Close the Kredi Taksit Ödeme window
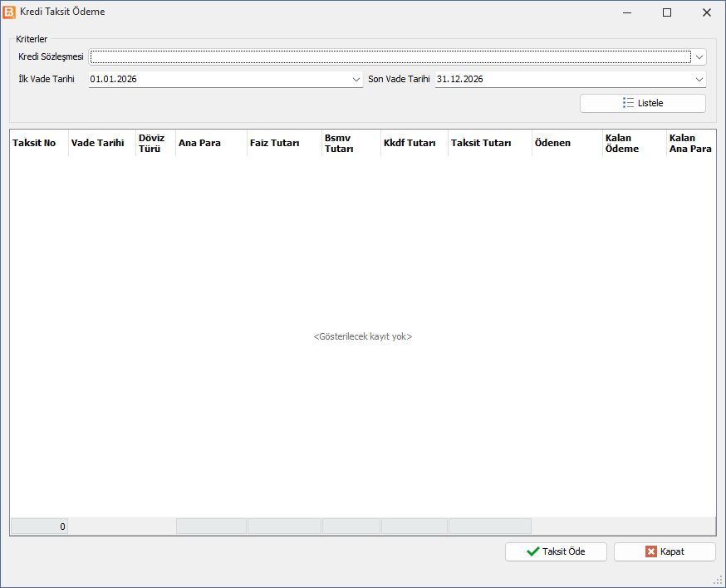The width and height of the screenshot is (726, 588). (x=707, y=12)
